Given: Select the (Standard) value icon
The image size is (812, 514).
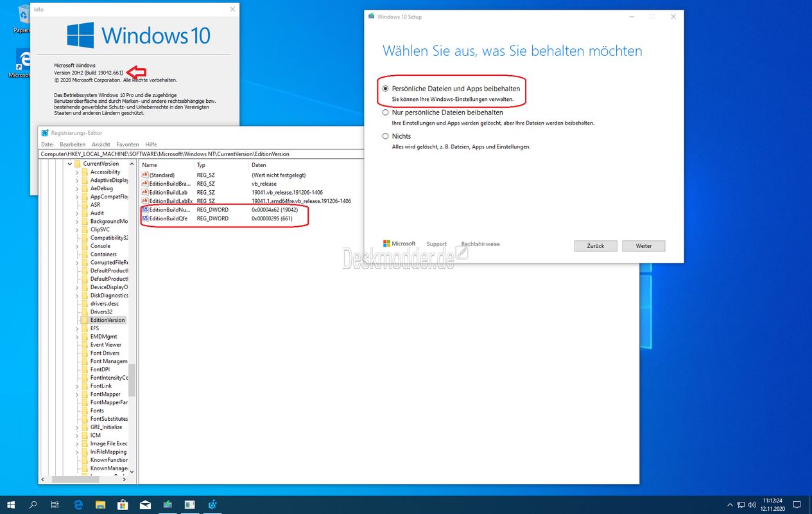Looking at the screenshot, I should tap(144, 175).
